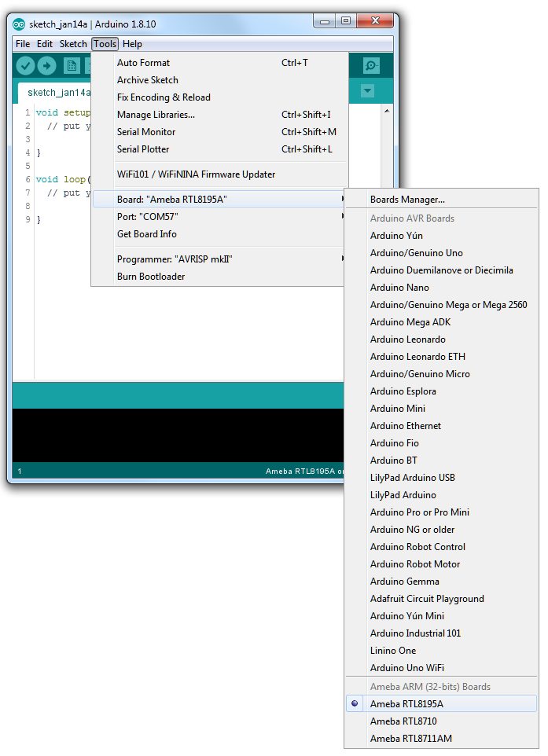548x756 pixels.
Task: Click the Arduino logo in title bar
Action: click(x=19, y=24)
